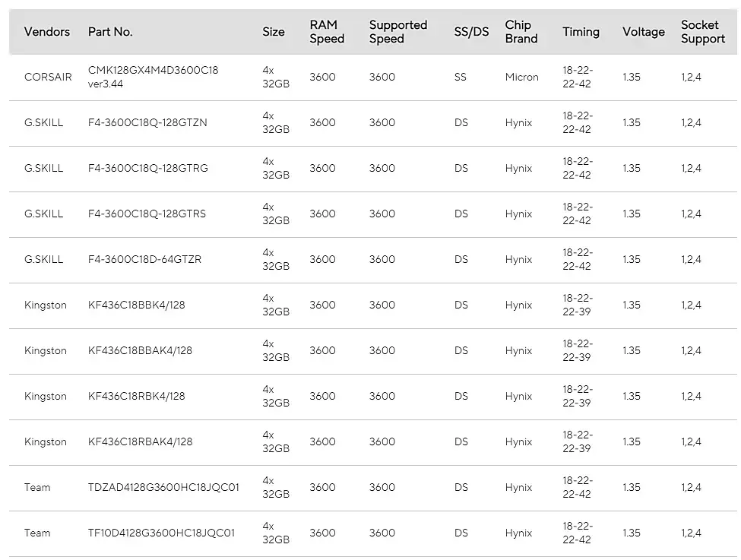Click the Timing column header
The image size is (741, 560).
pyautogui.click(x=581, y=32)
